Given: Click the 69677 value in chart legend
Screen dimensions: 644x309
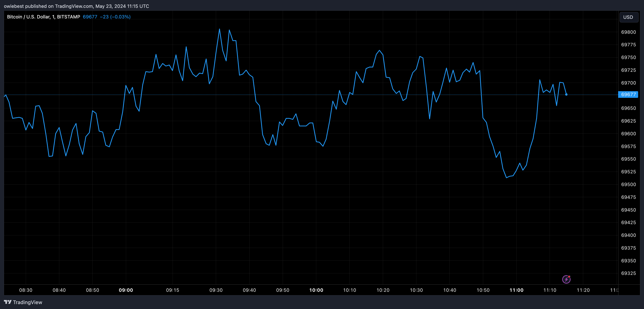Looking at the screenshot, I should pos(90,17).
